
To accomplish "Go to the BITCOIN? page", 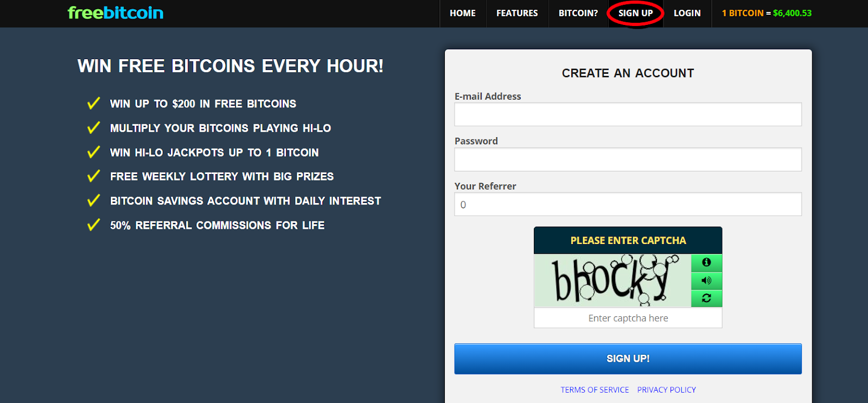I will point(578,13).
